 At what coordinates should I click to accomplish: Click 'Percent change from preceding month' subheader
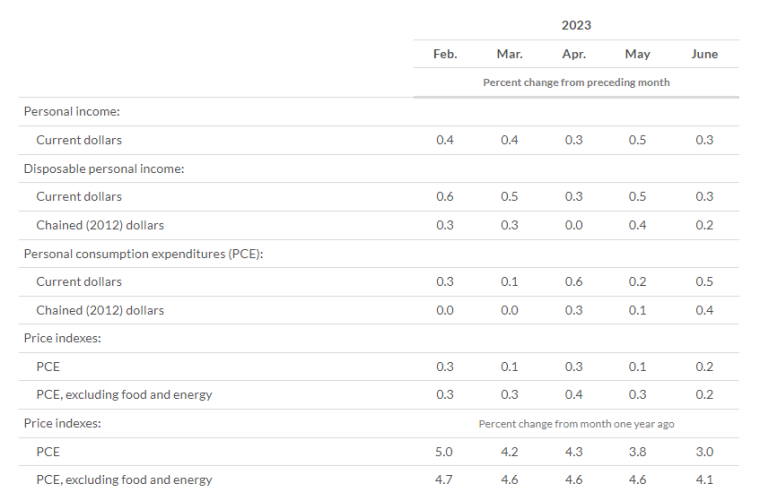pos(576,82)
